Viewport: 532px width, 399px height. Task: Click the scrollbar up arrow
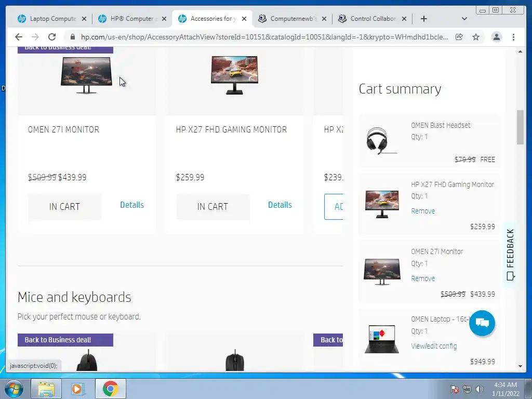520,51
